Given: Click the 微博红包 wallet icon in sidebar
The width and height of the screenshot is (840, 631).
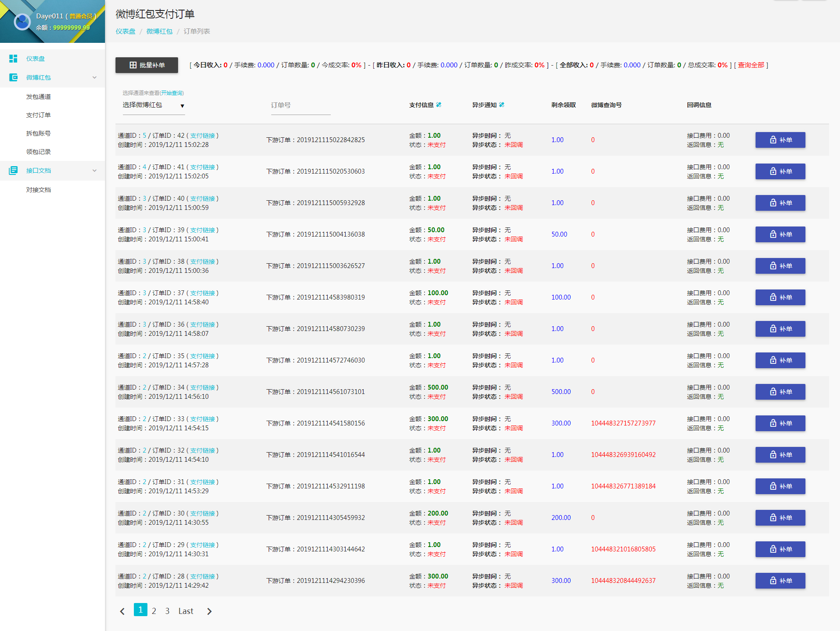Looking at the screenshot, I should pos(13,77).
